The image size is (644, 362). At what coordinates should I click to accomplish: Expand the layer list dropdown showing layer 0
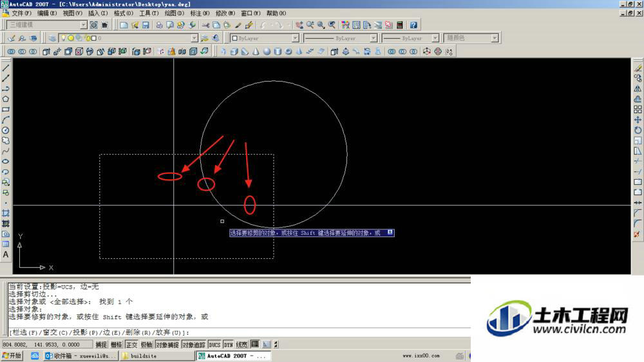[194, 38]
